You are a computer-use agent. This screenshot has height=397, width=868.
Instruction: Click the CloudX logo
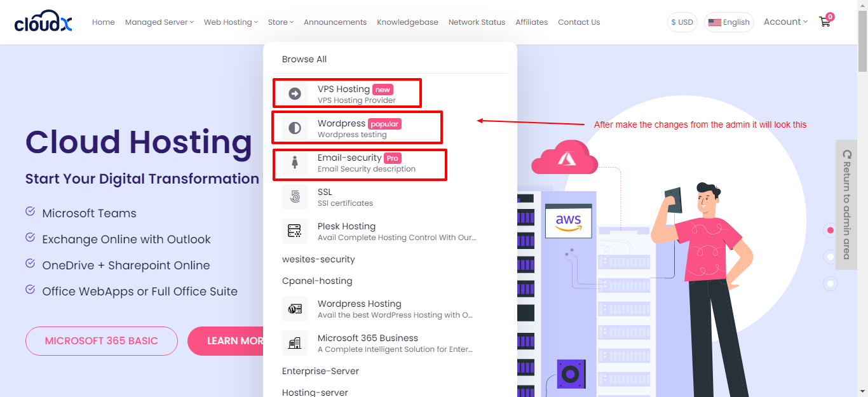pos(43,22)
